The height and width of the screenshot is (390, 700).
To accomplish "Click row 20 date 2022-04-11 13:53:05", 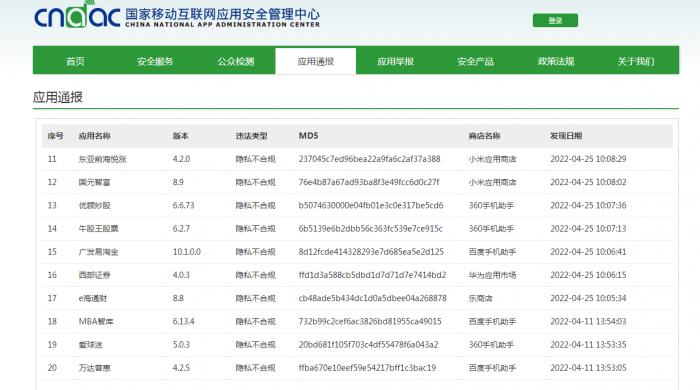I will (x=588, y=368).
